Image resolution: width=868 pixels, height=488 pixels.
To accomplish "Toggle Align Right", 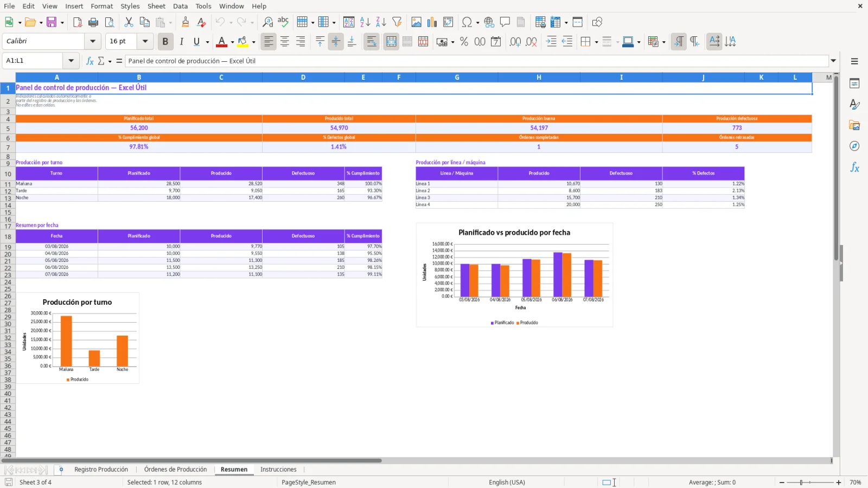I will coord(300,42).
